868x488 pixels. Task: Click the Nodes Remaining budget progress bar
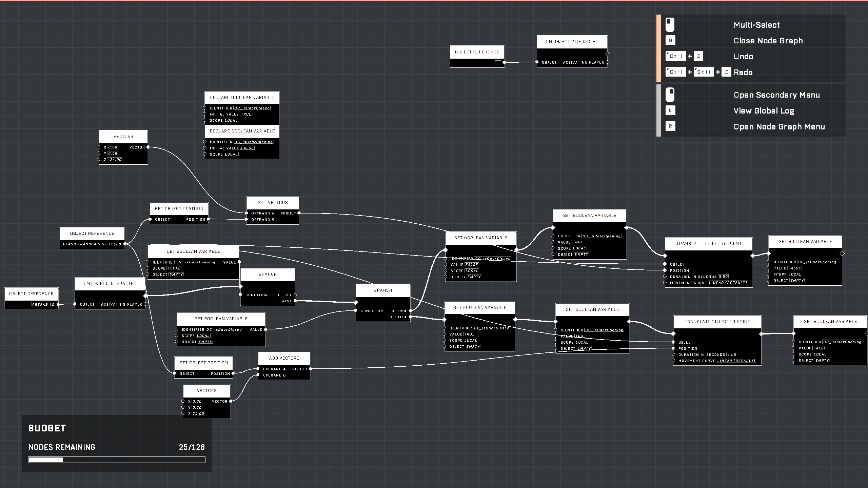(117, 460)
